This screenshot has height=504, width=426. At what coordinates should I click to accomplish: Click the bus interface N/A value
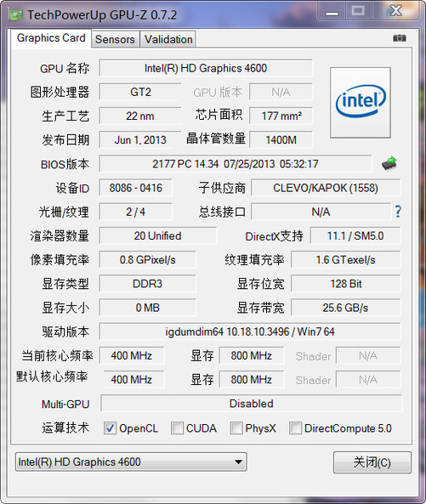click(321, 212)
